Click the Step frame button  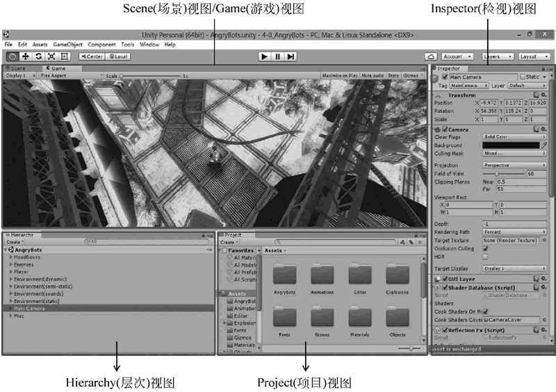click(291, 56)
